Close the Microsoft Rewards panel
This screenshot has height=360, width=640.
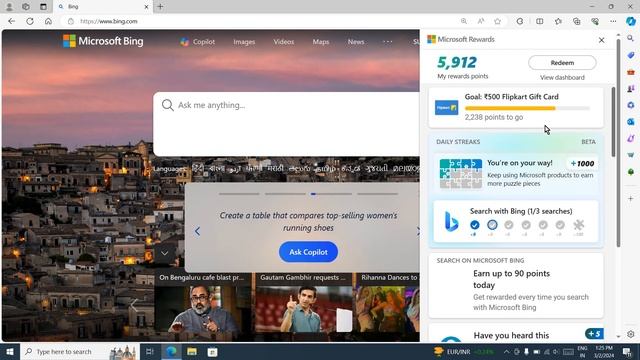[x=602, y=40]
